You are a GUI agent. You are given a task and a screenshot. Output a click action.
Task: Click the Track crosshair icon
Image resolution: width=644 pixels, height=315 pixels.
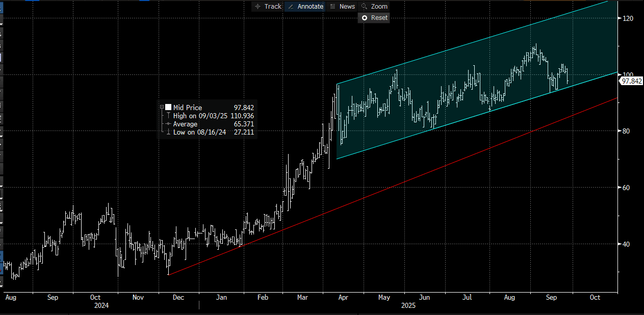click(257, 7)
